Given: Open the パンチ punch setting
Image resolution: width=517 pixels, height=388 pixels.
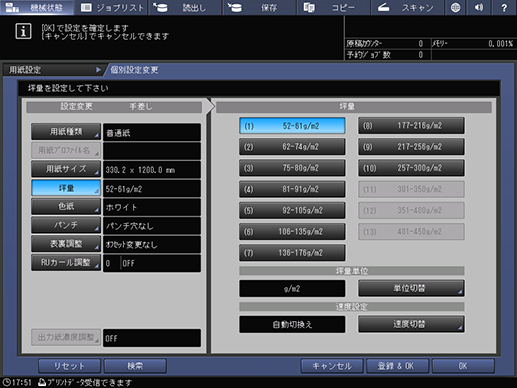Looking at the screenshot, I should pyautogui.click(x=66, y=225).
